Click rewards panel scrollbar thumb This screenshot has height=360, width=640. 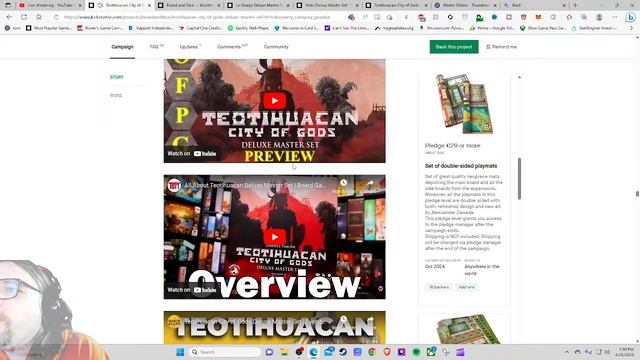(519, 178)
